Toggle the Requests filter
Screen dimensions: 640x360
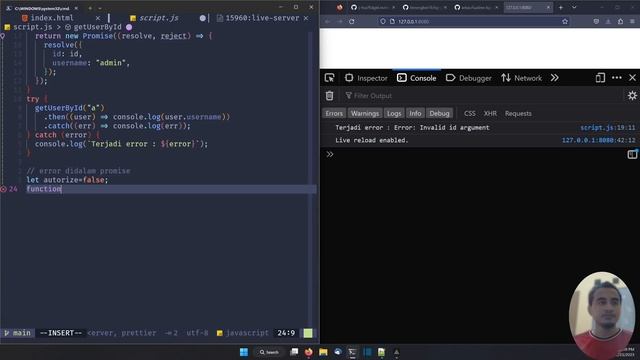pos(518,113)
